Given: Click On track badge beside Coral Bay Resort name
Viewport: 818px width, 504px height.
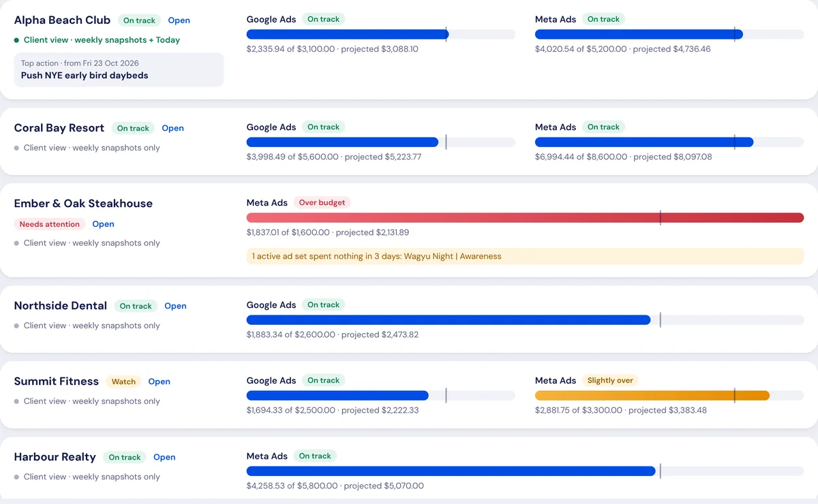Looking at the screenshot, I should 133,128.
